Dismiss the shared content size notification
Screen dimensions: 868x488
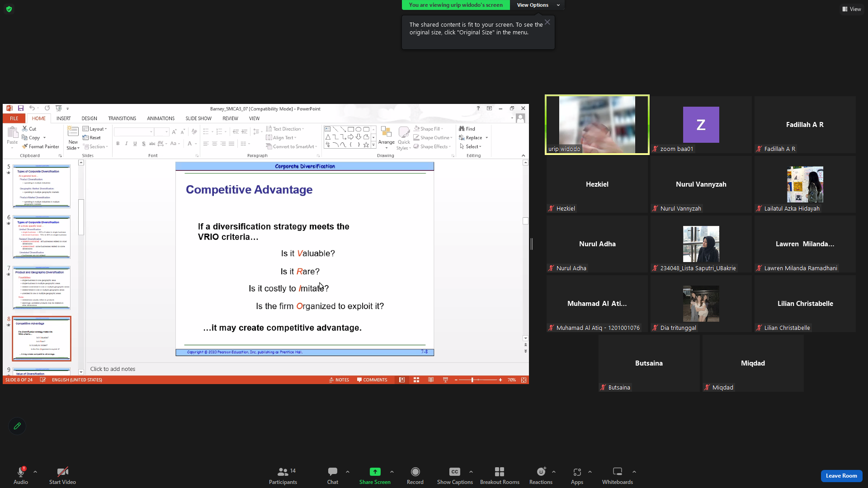tap(547, 22)
